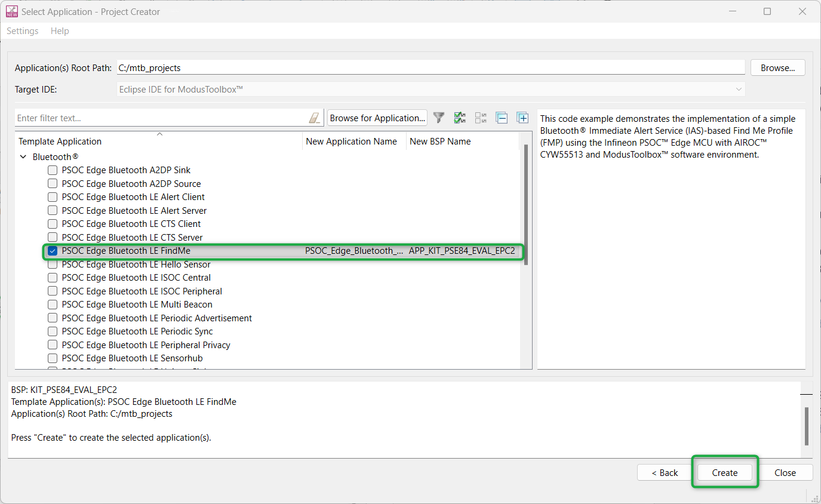The width and height of the screenshot is (821, 504).
Task: Click the expand all tree icon
Action: click(522, 118)
